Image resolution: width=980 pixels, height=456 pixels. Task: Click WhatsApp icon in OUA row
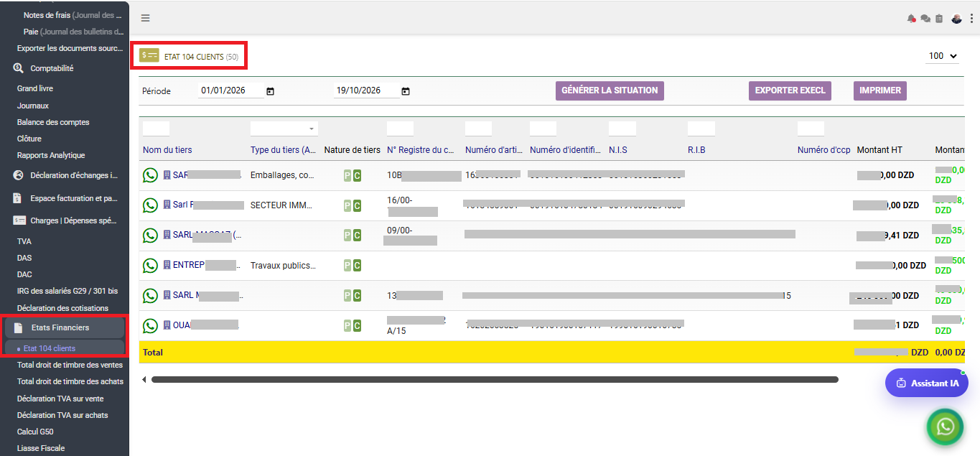[150, 325]
